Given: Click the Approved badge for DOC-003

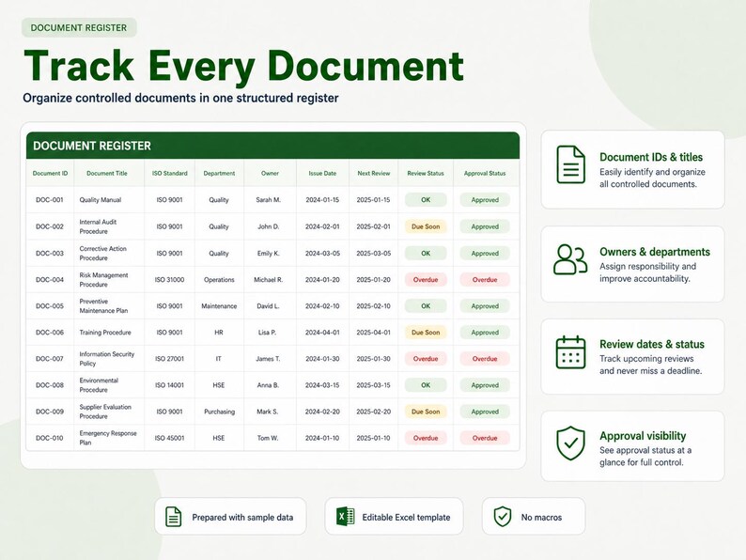Looking at the screenshot, I should tap(485, 253).
